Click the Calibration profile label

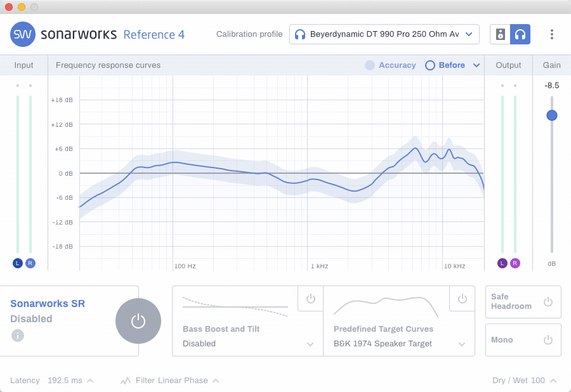click(x=249, y=34)
